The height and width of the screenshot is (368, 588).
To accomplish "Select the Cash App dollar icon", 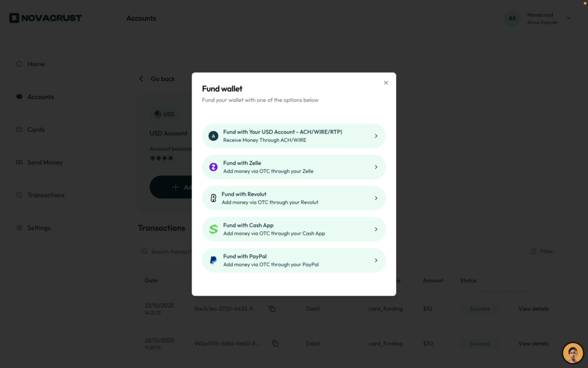I will [212, 229].
